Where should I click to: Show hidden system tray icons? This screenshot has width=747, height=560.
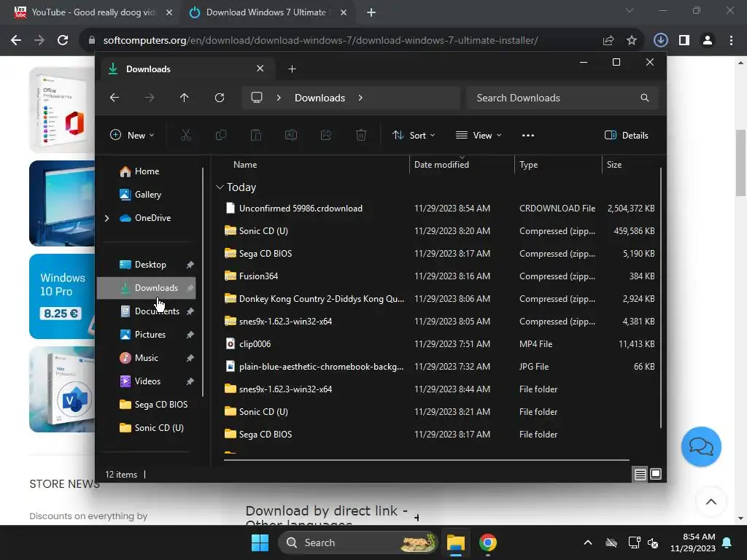(588, 542)
